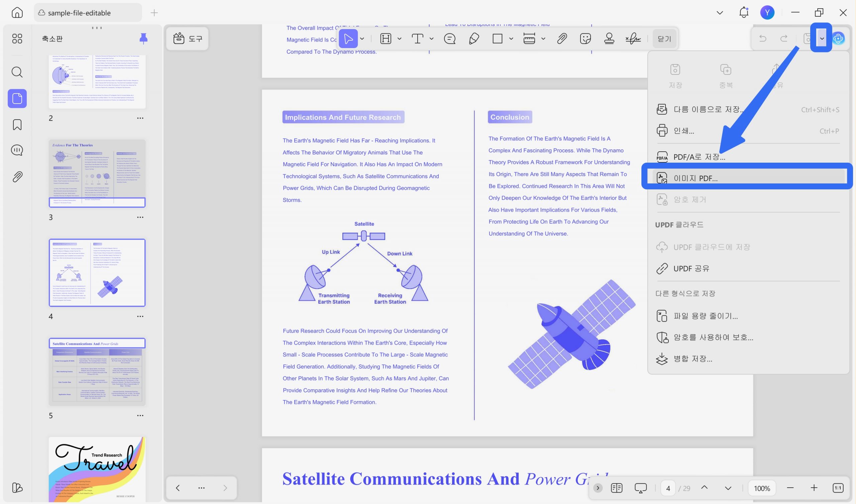
Task: Select the highlighter pen tool
Action: point(474,39)
